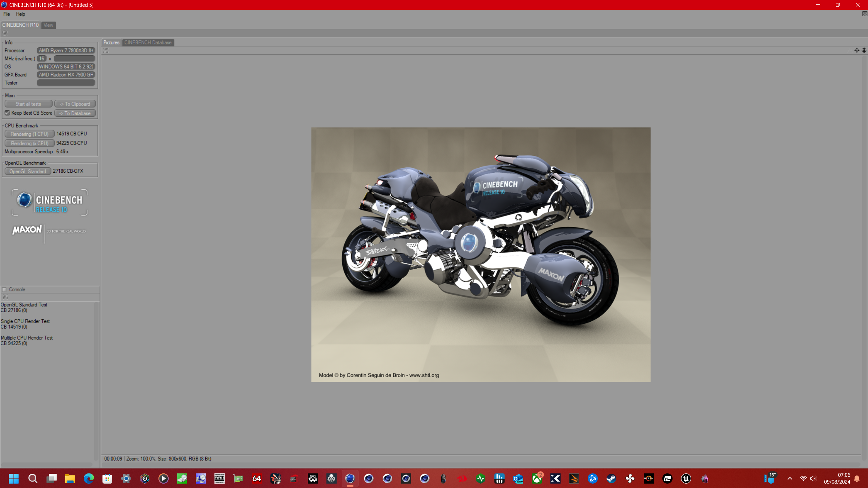This screenshot has height=488, width=868.
Task: Click the '14519 CB-CPU' score text
Action: pos(72,134)
